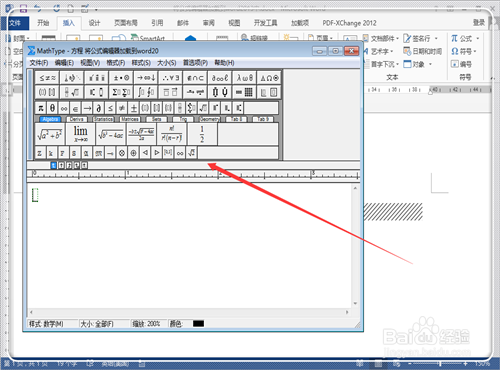
Task: Open the uppercase Greek palette (Δ Ω ⊗)
Action: tap(269, 78)
